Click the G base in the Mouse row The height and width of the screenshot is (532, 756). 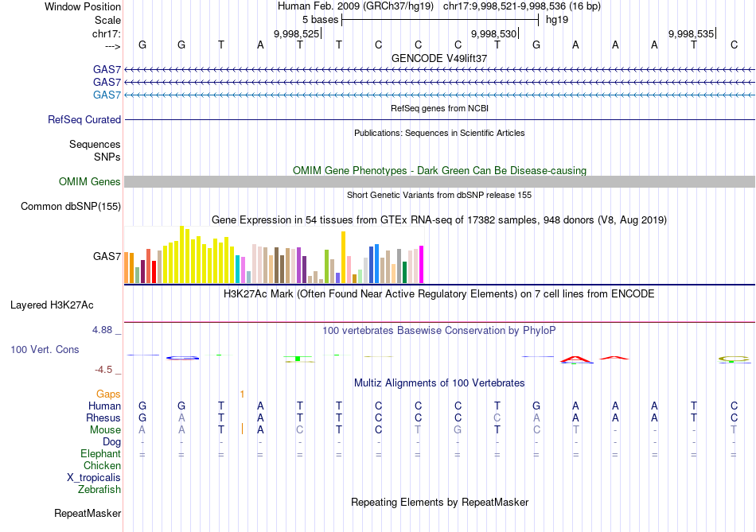458,430
